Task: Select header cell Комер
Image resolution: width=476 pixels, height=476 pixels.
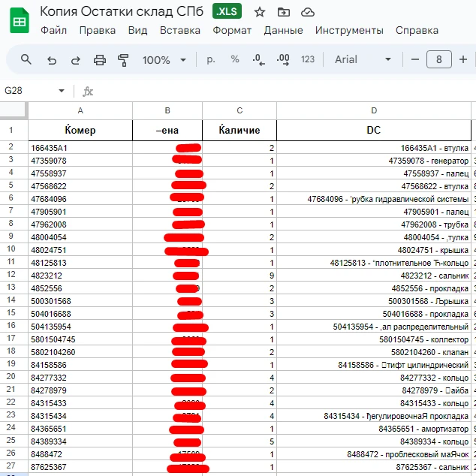Action: click(80, 130)
